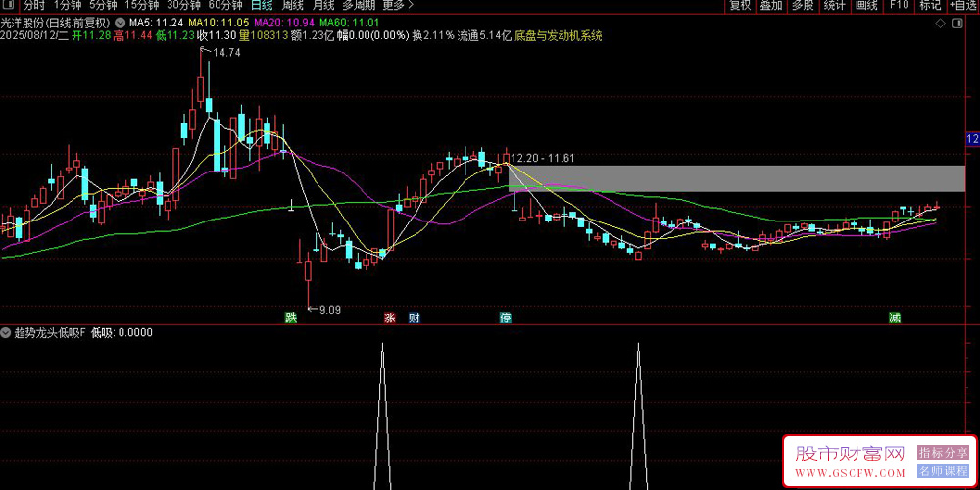Image resolution: width=980 pixels, height=490 pixels.
Task: Select the 1分钟 period tab
Action: click(x=68, y=6)
